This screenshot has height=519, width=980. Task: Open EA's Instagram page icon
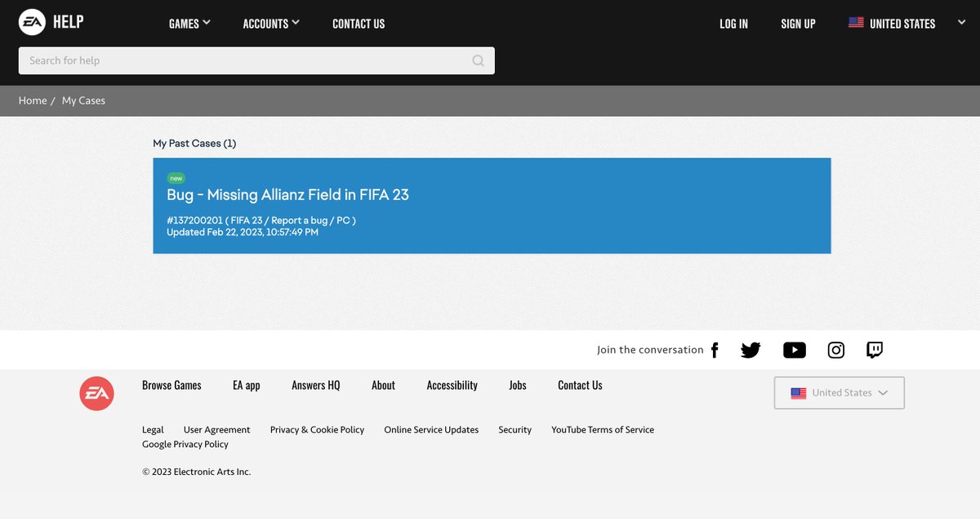(836, 350)
